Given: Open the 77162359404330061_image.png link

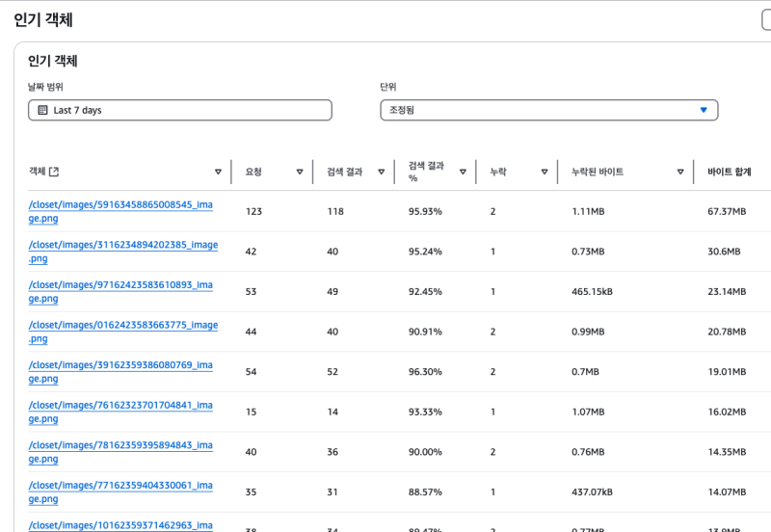Looking at the screenshot, I should [x=120, y=486].
